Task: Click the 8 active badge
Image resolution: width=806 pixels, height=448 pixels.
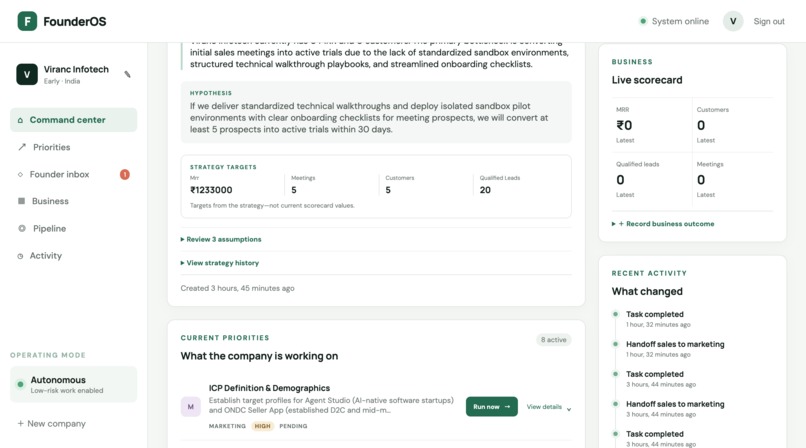Action: [x=554, y=340]
